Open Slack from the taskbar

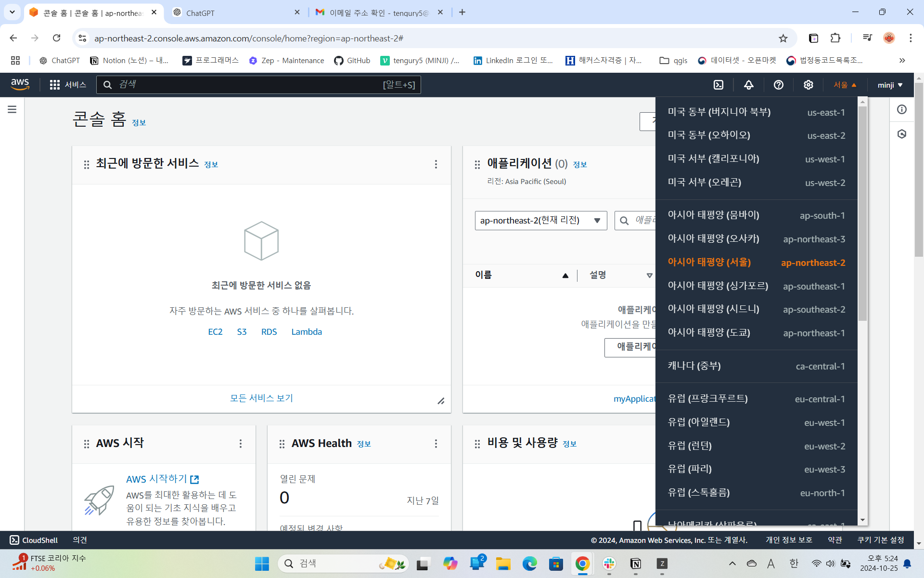[609, 564]
